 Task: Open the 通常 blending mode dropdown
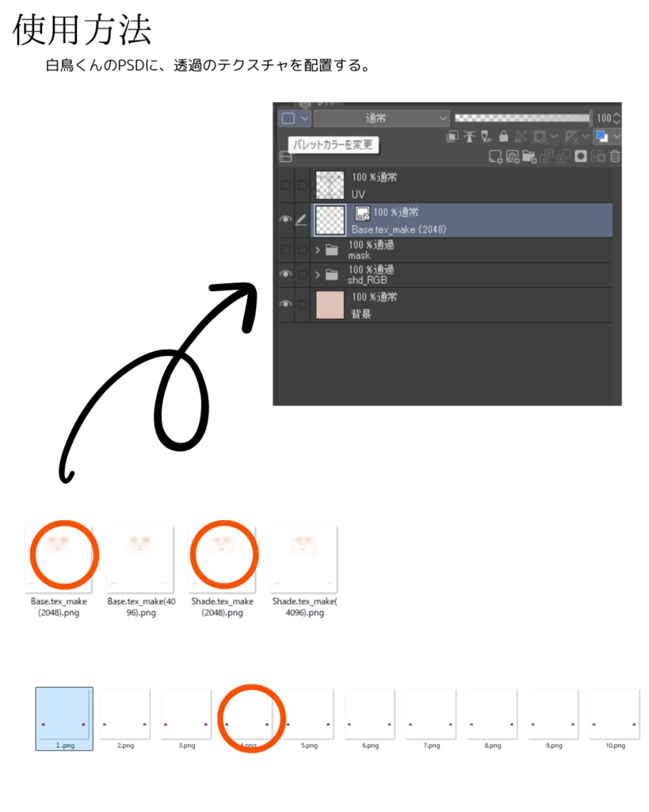[381, 118]
